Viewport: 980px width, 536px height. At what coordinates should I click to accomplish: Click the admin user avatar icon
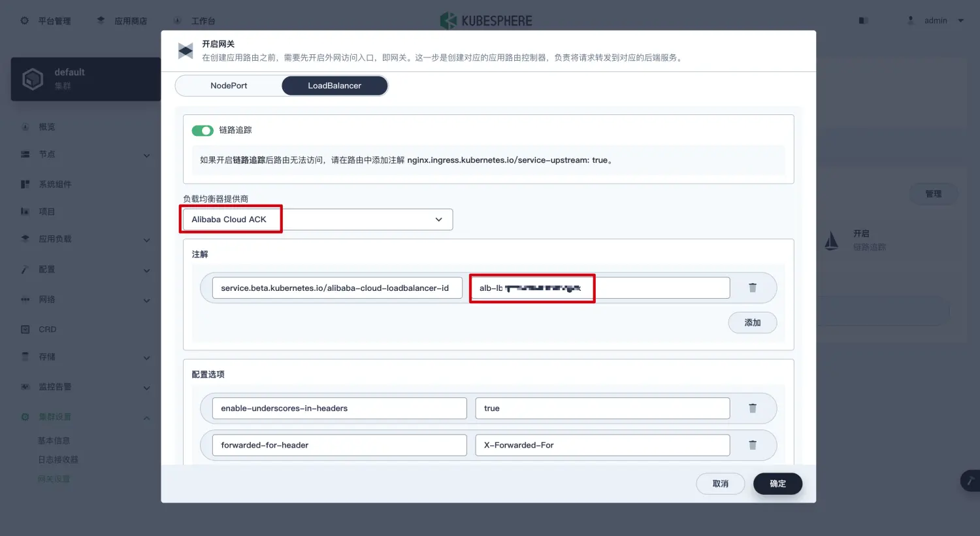coord(911,21)
